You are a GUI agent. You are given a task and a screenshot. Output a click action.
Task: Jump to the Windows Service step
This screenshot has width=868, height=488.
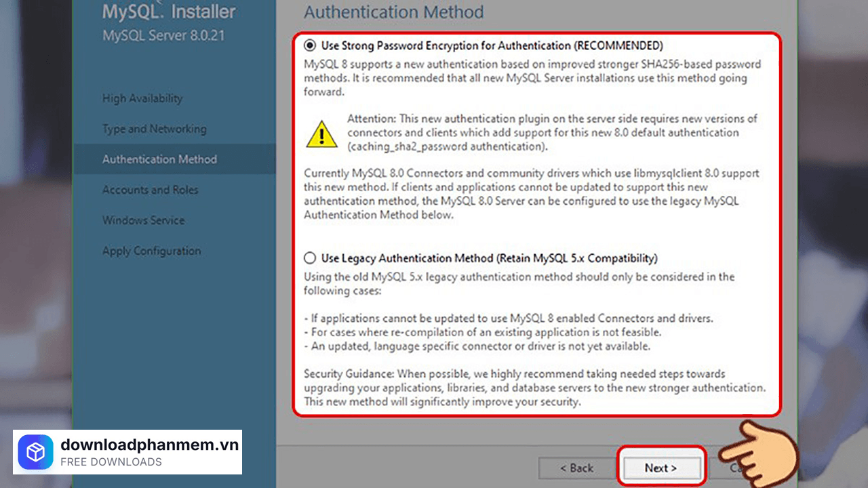(x=143, y=220)
